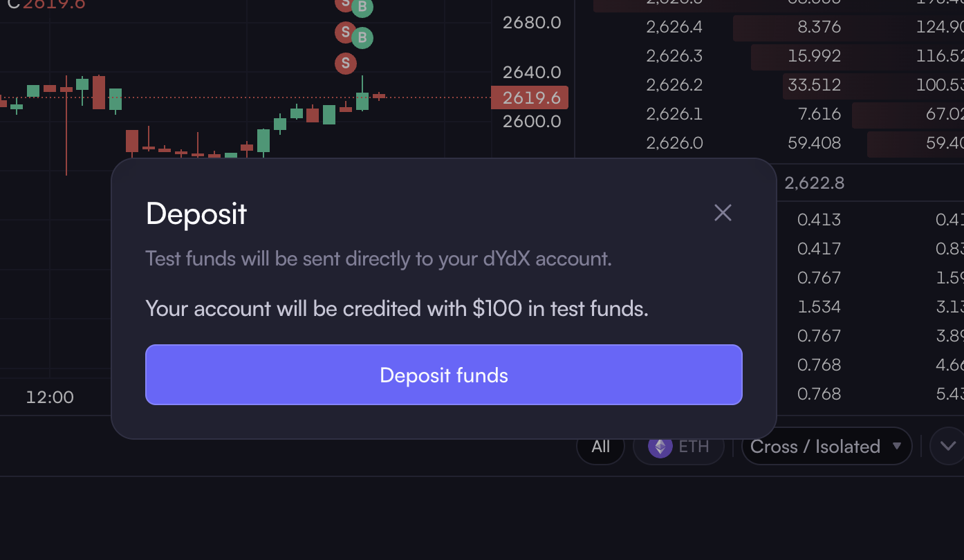Click the lone red S sell marker
Viewport: 964px width, 560px height.
[x=345, y=64]
